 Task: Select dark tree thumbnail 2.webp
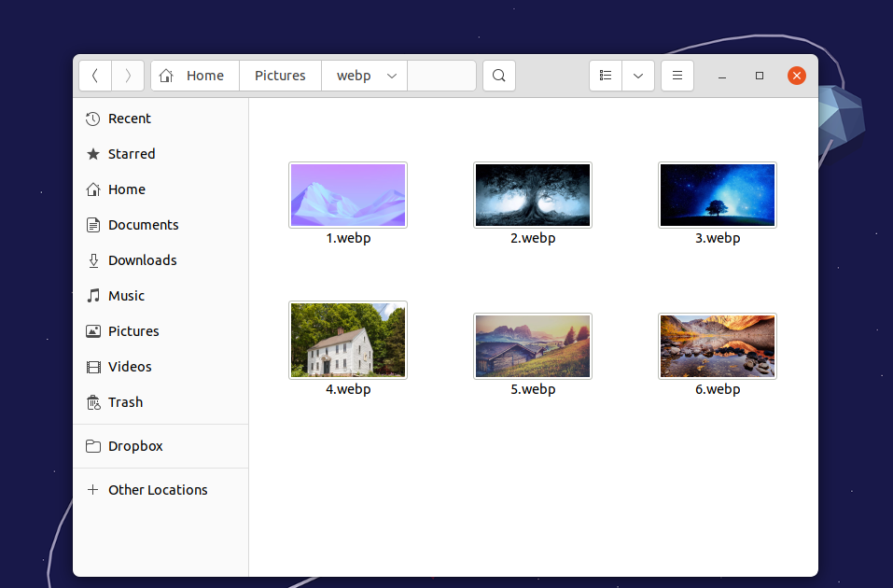point(533,195)
